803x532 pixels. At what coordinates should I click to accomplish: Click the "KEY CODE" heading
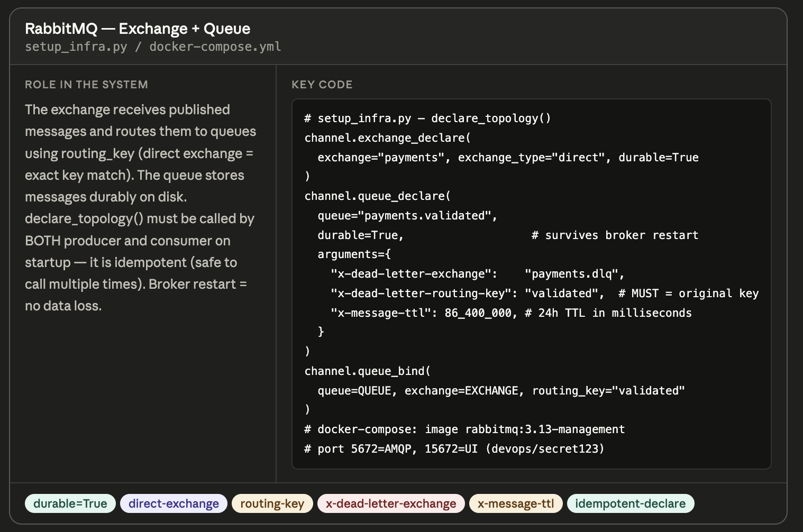322,85
